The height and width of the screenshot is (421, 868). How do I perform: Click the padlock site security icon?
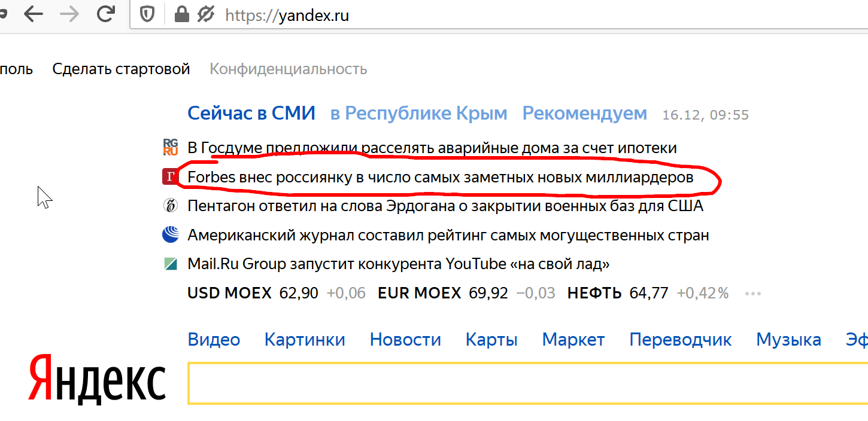point(181,14)
